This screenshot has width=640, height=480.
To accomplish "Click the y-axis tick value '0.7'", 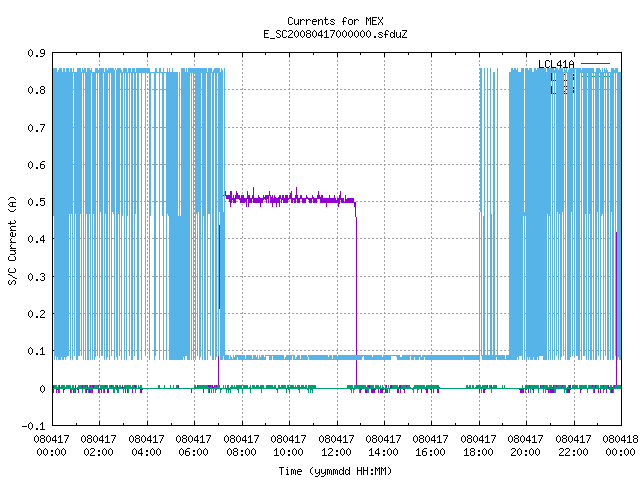I will coord(37,128).
